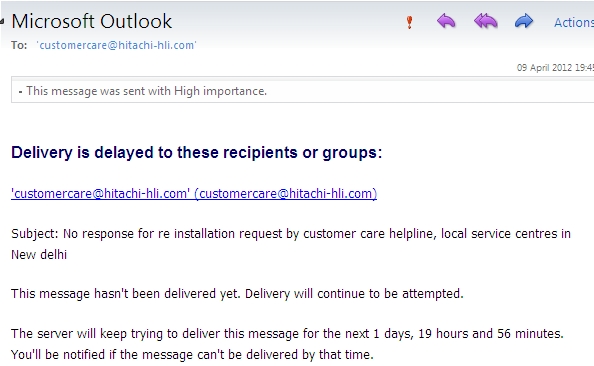Click the 'New delhi' text in subject

[39, 255]
